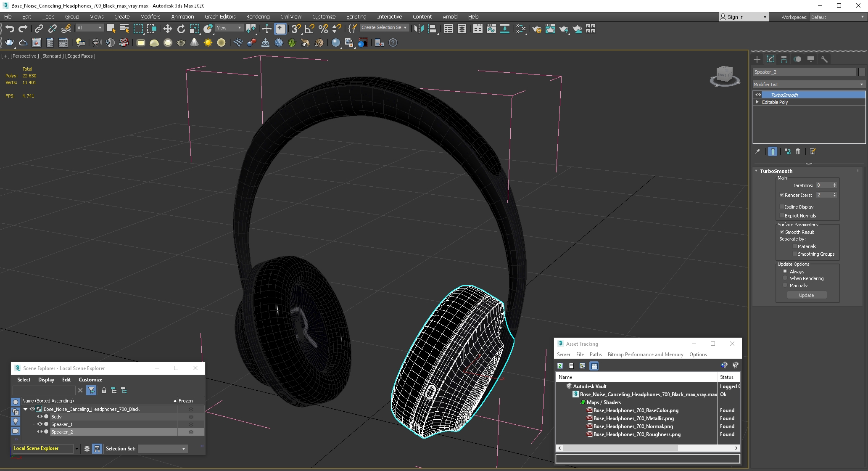Enable Isoline Display checkbox
Screen dimensions: 868x471
coord(782,206)
